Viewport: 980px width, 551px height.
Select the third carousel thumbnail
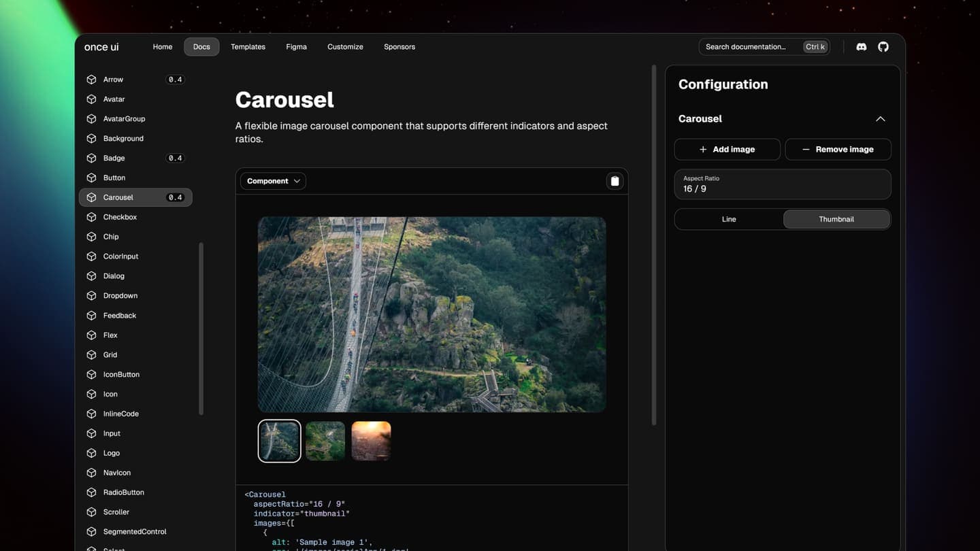[371, 440]
